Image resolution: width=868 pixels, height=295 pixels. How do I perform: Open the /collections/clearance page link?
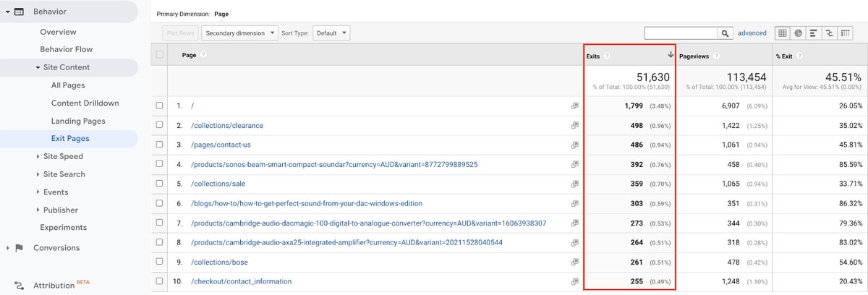pyautogui.click(x=227, y=125)
